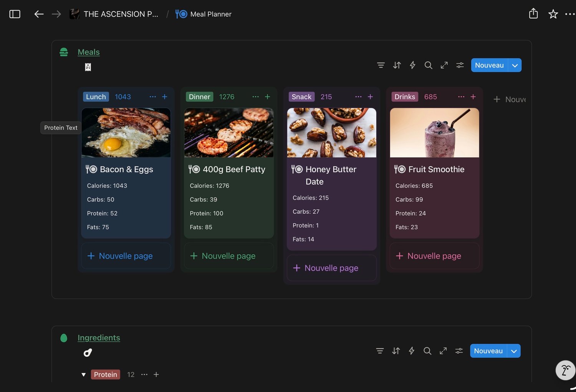Open Bacon & Eggs cover image
The image size is (576, 392).
[126, 133]
